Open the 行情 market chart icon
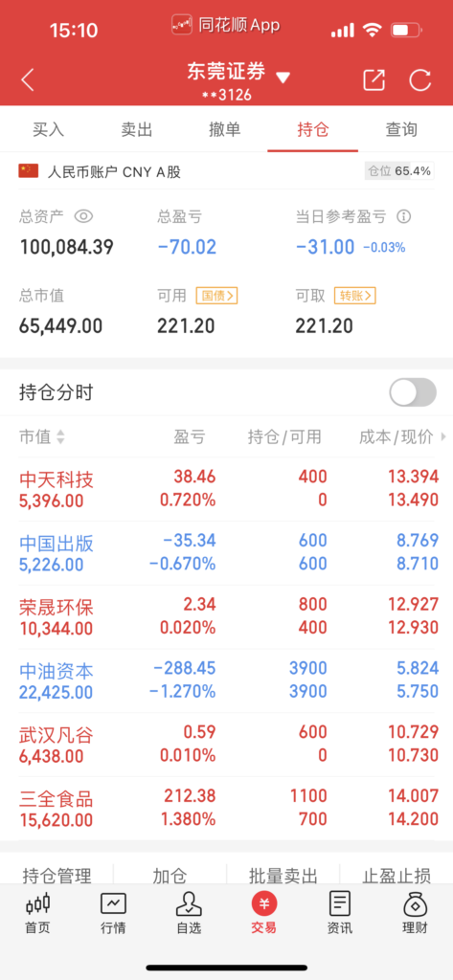Viewport: 453px width, 980px height. click(x=113, y=903)
